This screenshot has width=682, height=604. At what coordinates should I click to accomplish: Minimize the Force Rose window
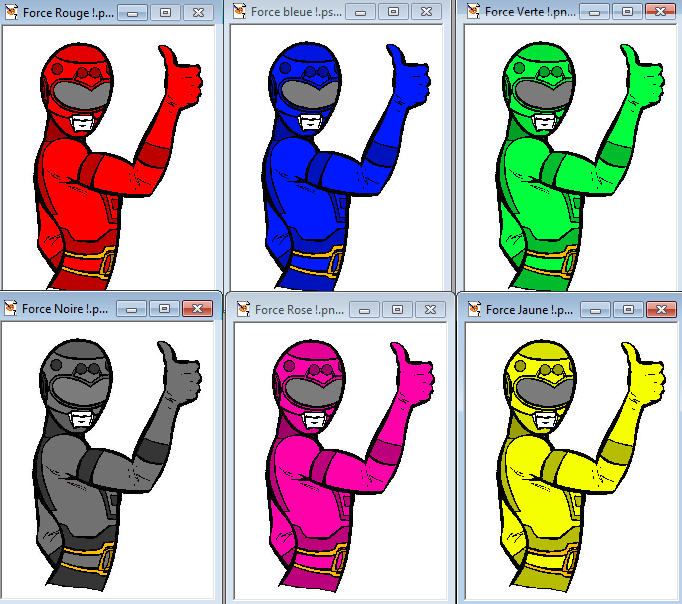click(x=364, y=310)
